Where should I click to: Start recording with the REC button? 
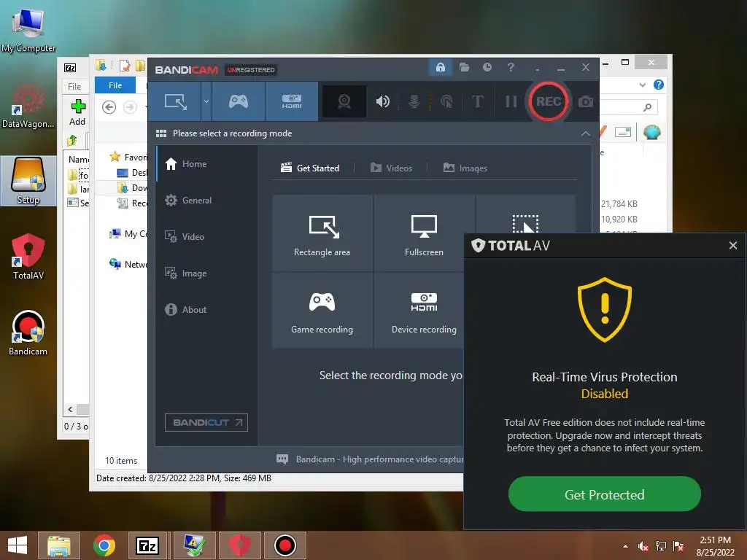click(x=548, y=101)
